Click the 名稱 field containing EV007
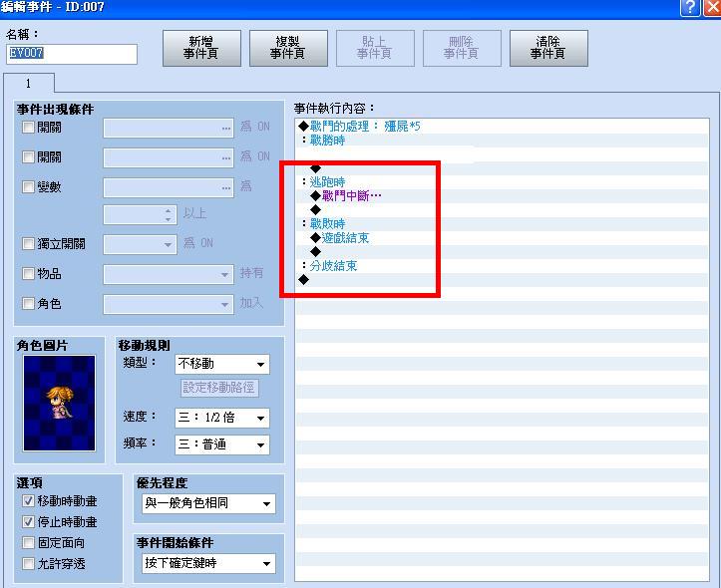Image resolution: width=721 pixels, height=588 pixels. click(x=72, y=54)
